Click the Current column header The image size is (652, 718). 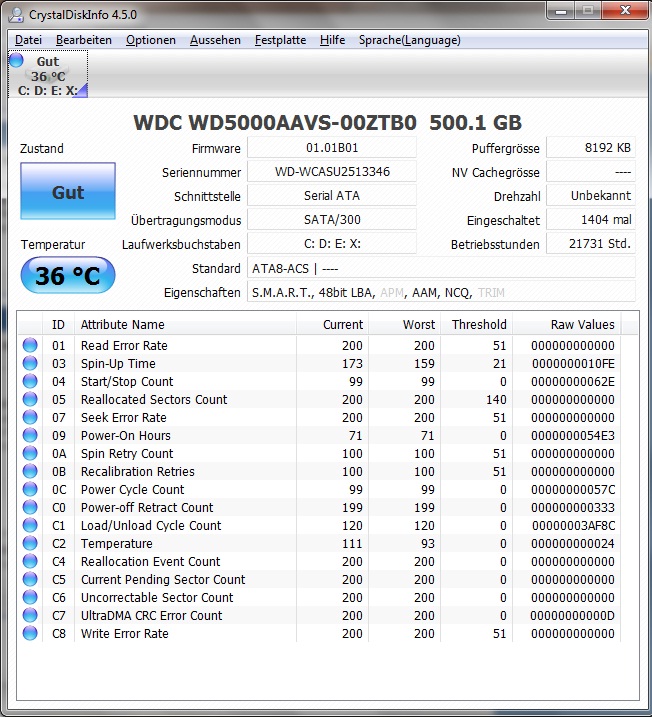[332, 325]
